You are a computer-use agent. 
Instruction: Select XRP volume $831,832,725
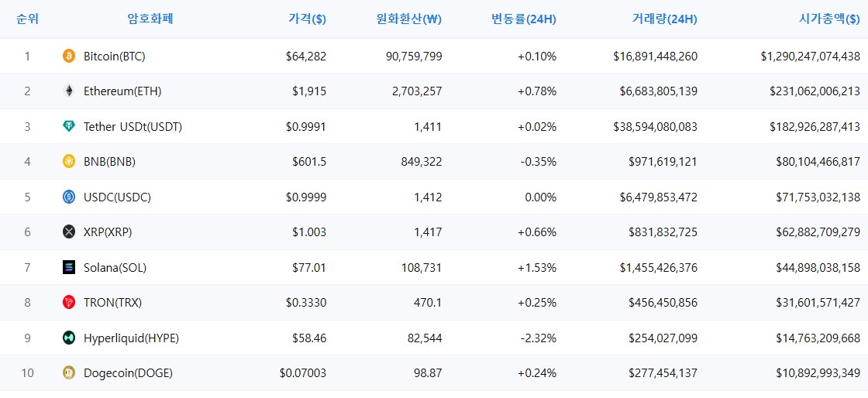(663, 233)
